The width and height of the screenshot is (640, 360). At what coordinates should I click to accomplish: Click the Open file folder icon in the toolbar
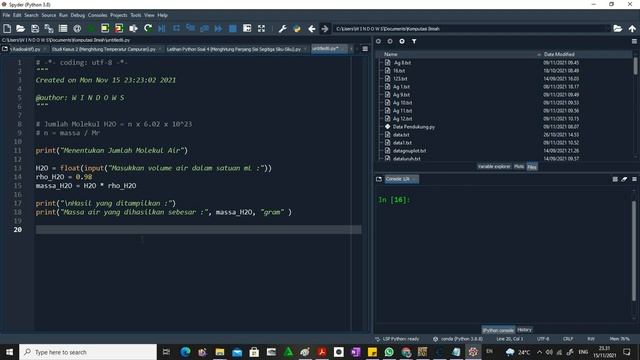[x=20, y=29]
